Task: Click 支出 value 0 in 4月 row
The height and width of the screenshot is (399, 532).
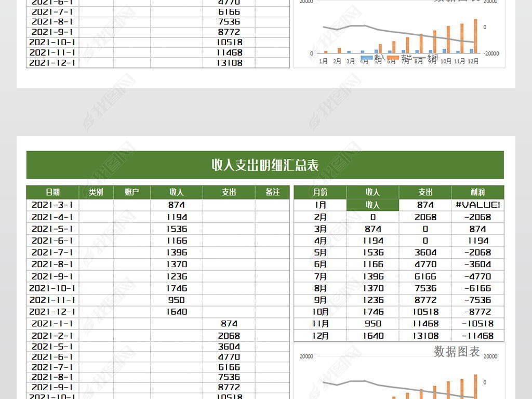Action: click(x=425, y=241)
